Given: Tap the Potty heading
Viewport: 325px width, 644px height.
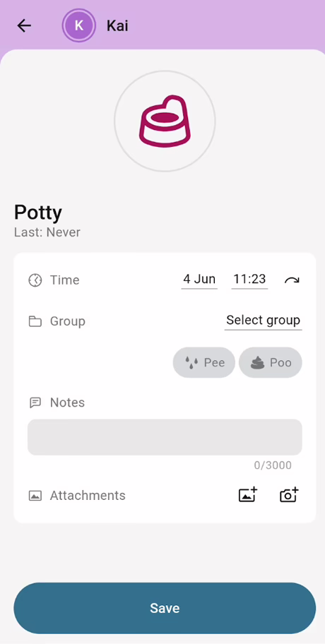Looking at the screenshot, I should click(38, 213).
